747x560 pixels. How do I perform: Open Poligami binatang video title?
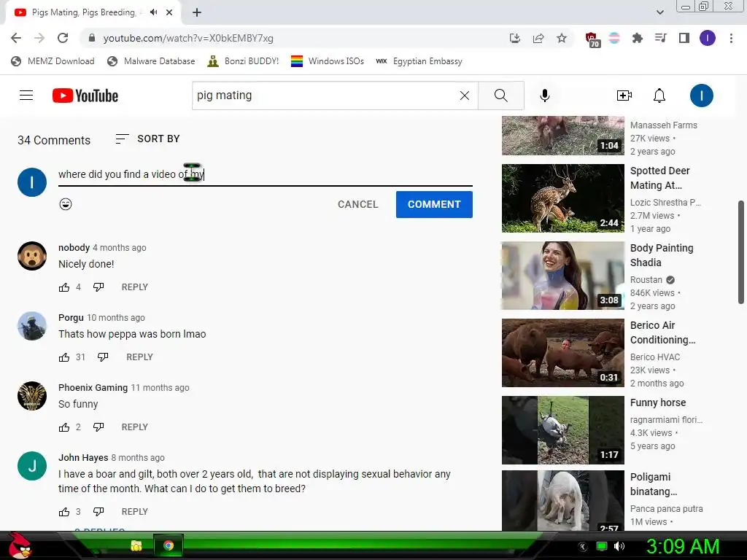point(654,484)
